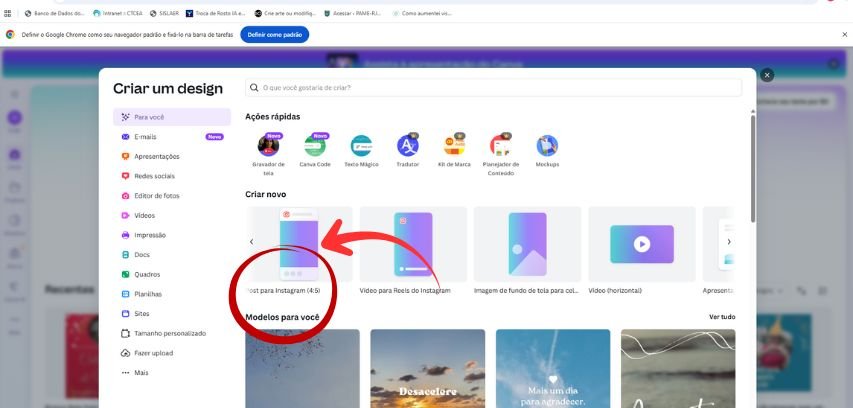This screenshot has width=853, height=408.
Task: Expand the Mais category in sidebar
Action: [140, 372]
